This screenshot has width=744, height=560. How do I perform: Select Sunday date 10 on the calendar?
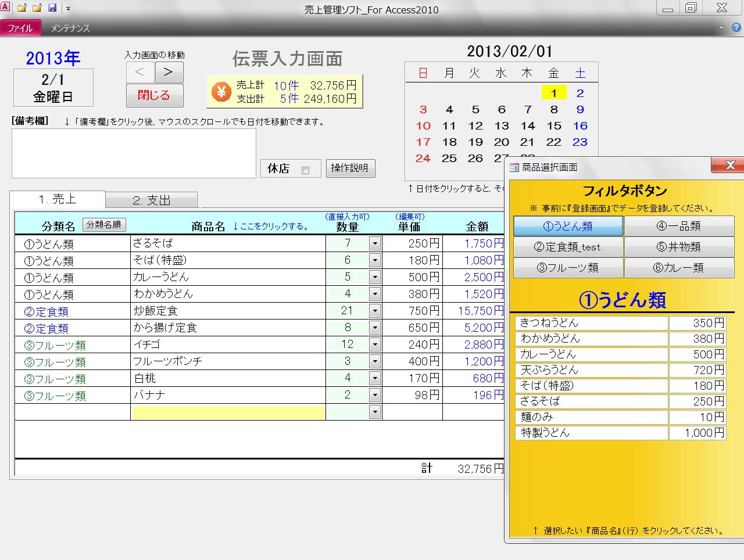click(x=423, y=125)
